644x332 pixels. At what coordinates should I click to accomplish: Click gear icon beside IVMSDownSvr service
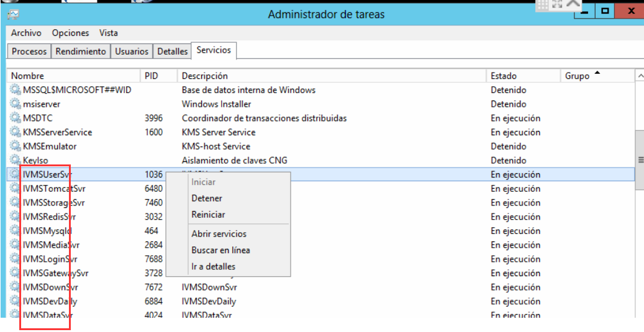(15, 287)
